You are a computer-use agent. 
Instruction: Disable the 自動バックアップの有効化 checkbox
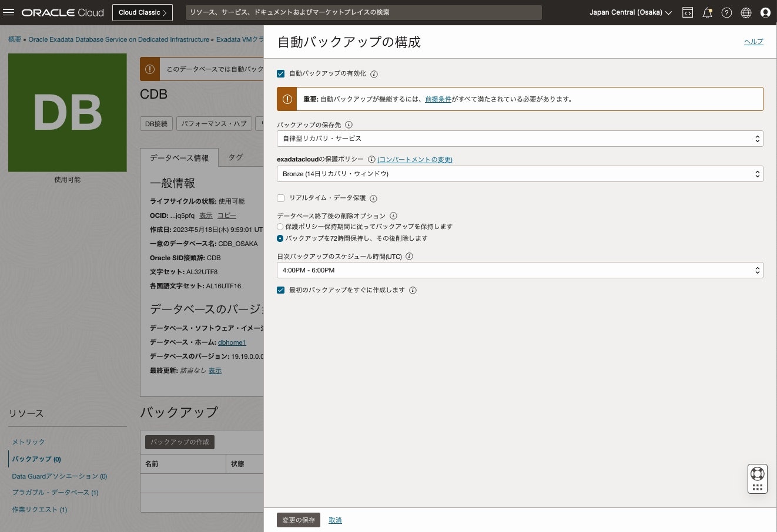point(280,73)
